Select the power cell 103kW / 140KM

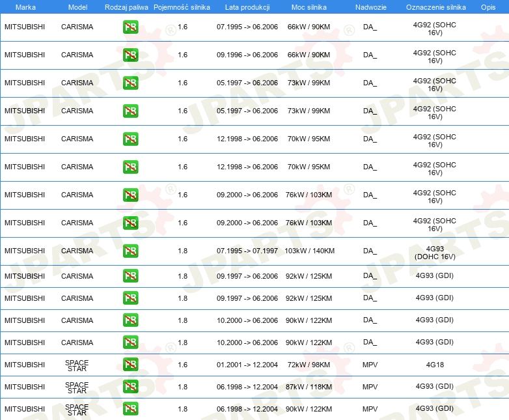point(309,251)
